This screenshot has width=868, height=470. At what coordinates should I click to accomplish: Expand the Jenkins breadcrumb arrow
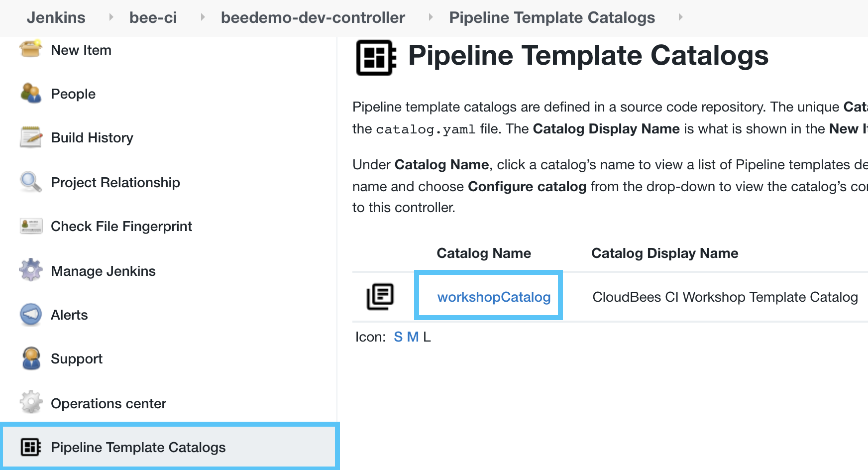pos(111,17)
